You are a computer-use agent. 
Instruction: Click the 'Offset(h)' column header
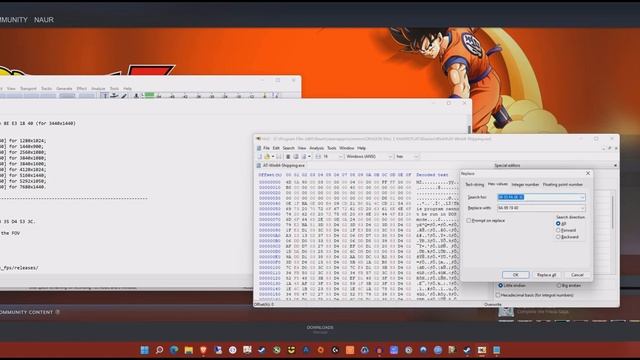coord(270,175)
